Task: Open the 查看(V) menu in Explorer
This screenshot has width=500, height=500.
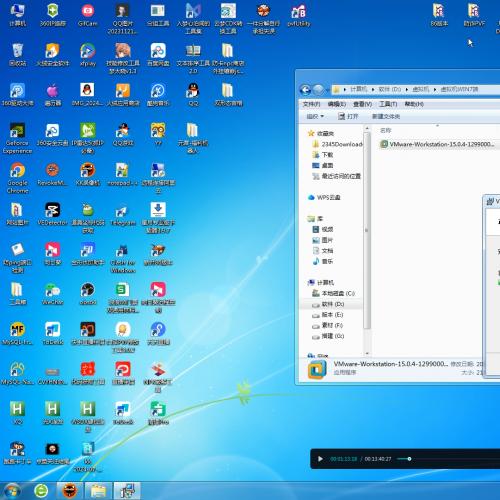Action: (x=362, y=104)
